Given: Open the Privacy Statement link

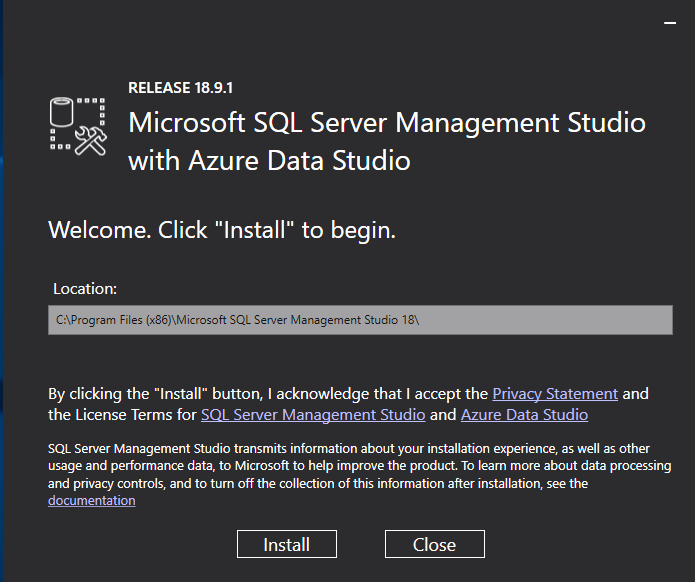Looking at the screenshot, I should (555, 394).
